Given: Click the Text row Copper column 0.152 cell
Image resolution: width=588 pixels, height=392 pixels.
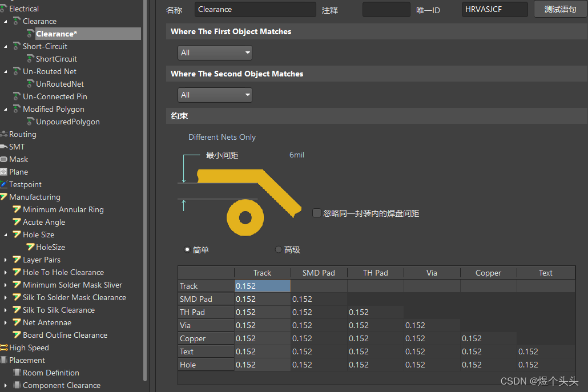Looking at the screenshot, I should coord(489,351).
